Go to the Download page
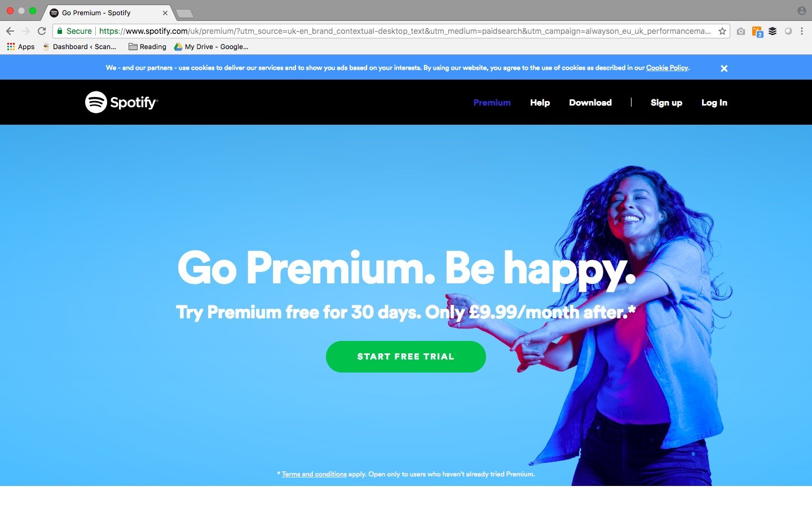This screenshot has width=812, height=508. coord(590,103)
